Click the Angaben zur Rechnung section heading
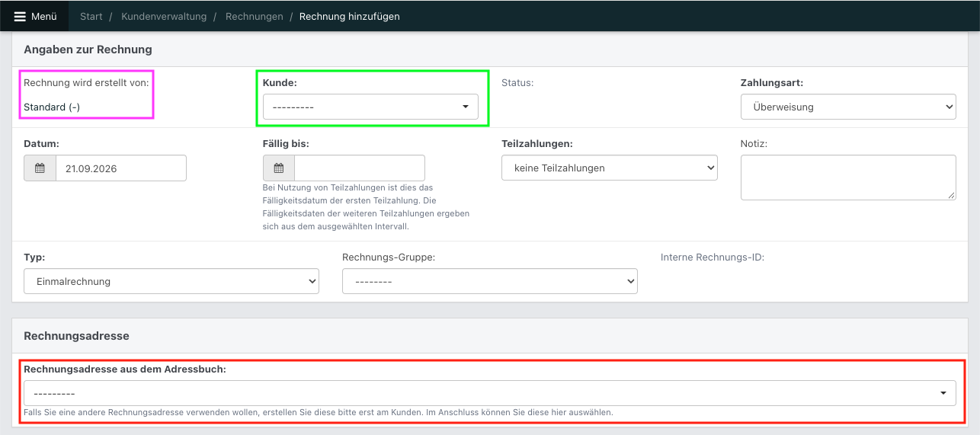Viewport: 980px width, 435px height. (88, 50)
